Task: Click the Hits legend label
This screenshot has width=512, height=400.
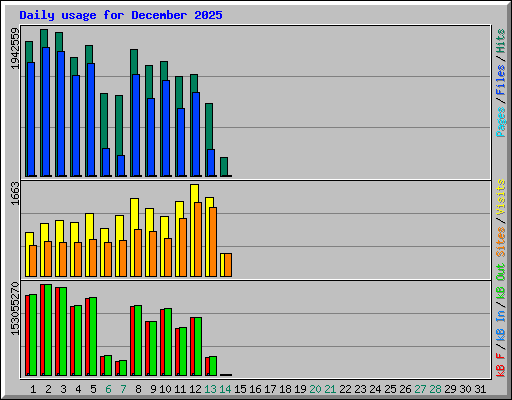Action: click(x=501, y=41)
